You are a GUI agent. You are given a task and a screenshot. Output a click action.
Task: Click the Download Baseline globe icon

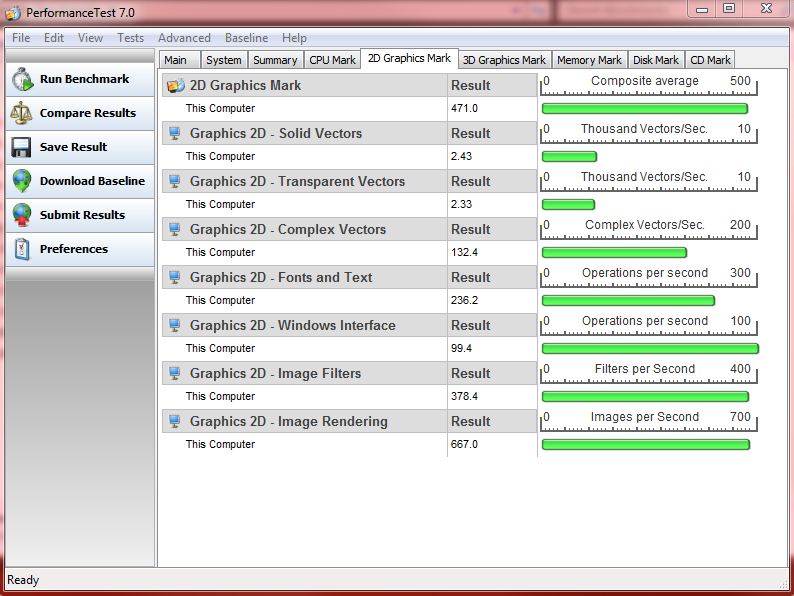click(22, 181)
